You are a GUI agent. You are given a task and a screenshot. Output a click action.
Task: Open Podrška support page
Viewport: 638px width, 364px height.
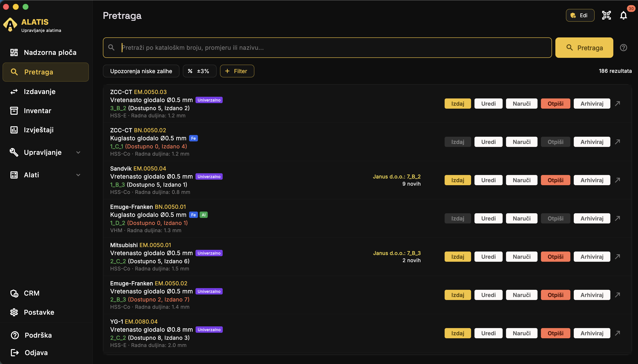46,335
